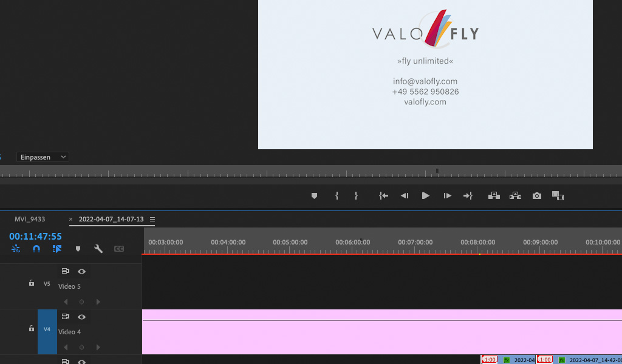Click 00:04:00:00 on the timeline ruler
The image size is (622, 364).
tap(228, 242)
